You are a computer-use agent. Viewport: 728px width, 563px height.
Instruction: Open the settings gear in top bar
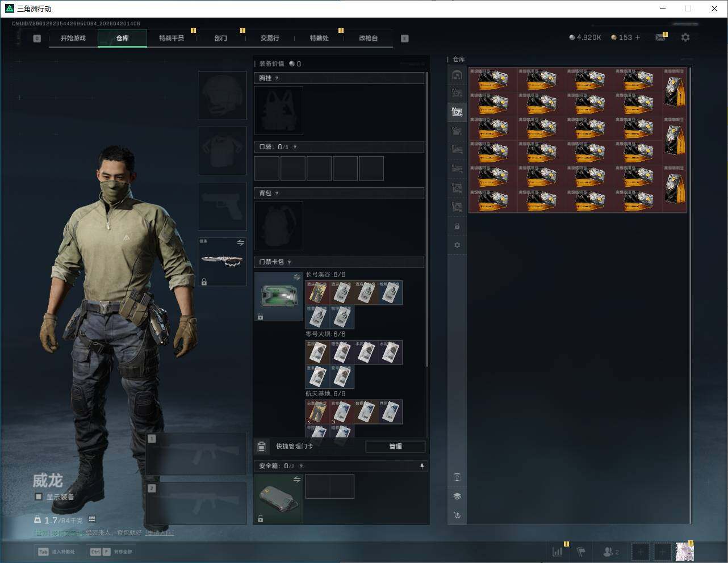pos(685,37)
